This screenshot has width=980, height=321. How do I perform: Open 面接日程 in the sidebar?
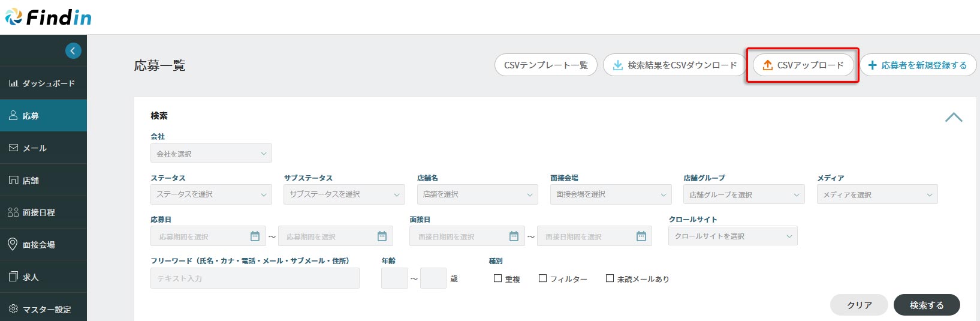point(43,212)
